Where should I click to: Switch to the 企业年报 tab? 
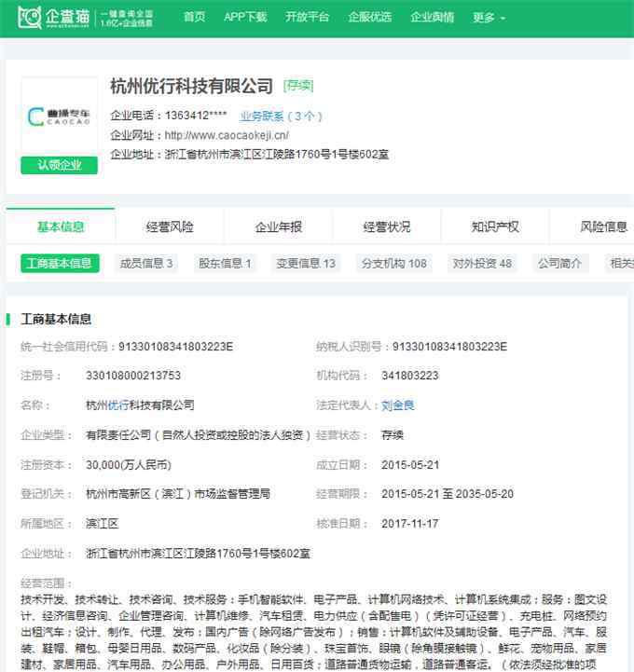click(279, 226)
